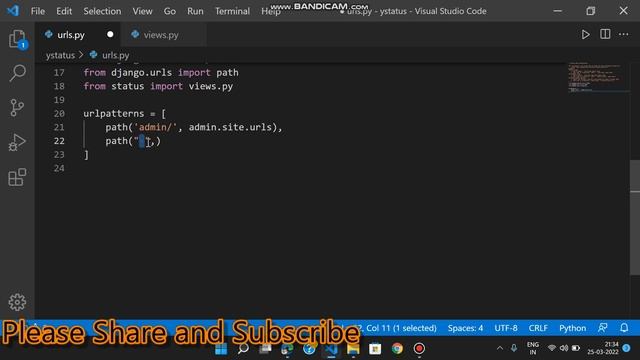Show hidden tray icons chevron
640x360 pixels.
coord(500,348)
